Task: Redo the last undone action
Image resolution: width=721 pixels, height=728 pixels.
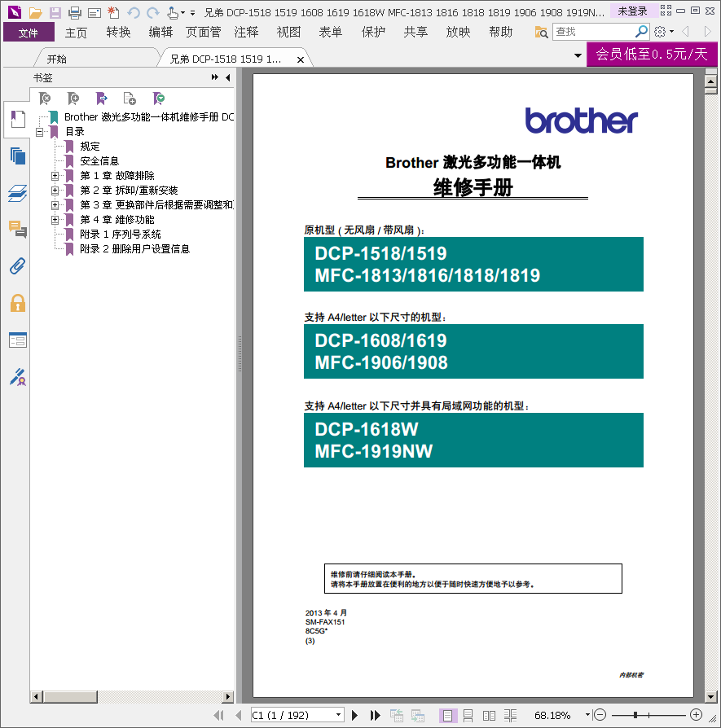Action: tap(153, 12)
